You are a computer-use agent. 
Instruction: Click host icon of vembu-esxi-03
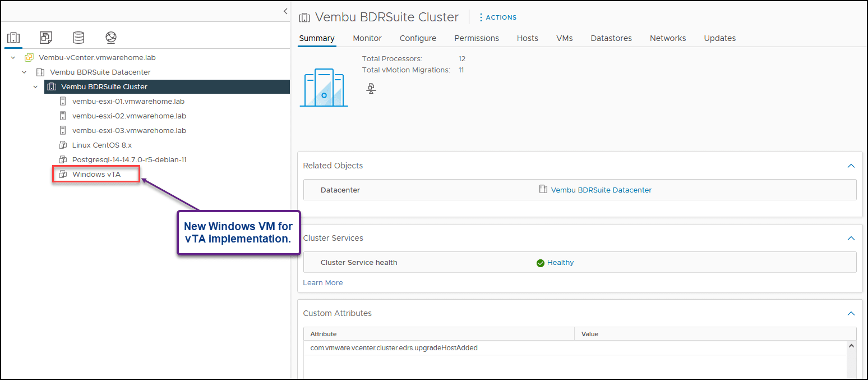63,130
